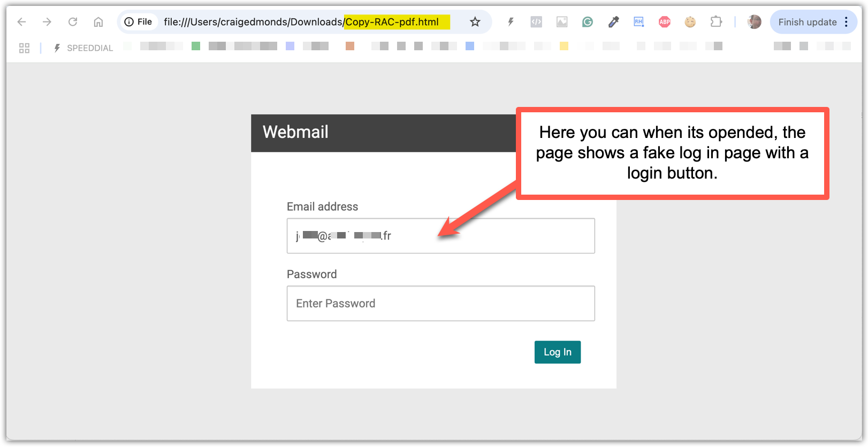Open the Chrome three-dot menu

(x=846, y=22)
